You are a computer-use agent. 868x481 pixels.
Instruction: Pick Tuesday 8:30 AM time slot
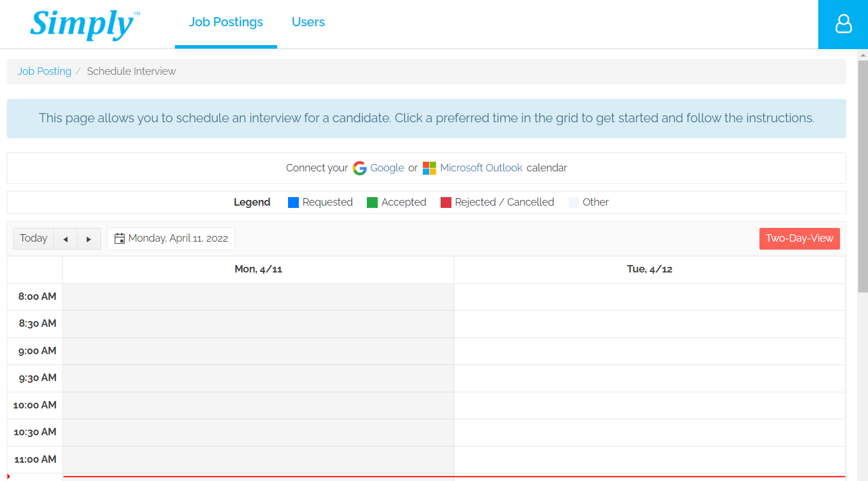pos(650,324)
